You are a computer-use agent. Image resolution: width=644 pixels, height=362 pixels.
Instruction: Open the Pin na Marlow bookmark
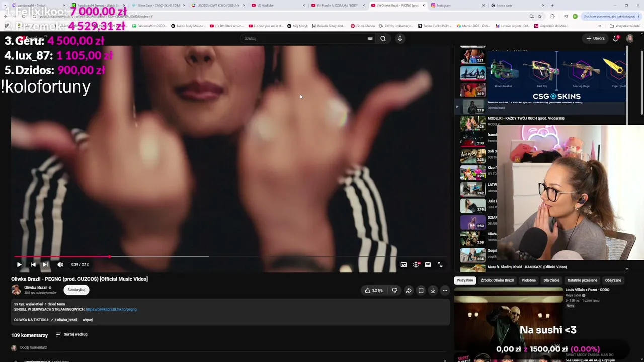point(363,26)
